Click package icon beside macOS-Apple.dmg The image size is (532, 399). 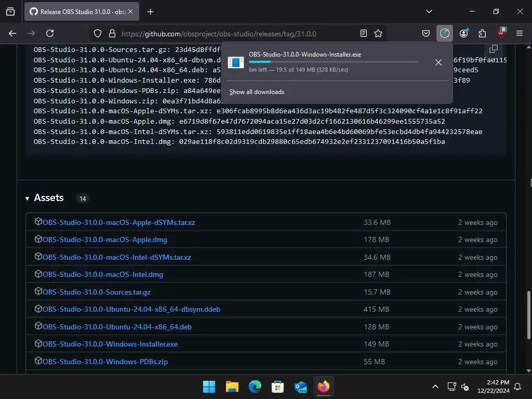[x=38, y=239]
